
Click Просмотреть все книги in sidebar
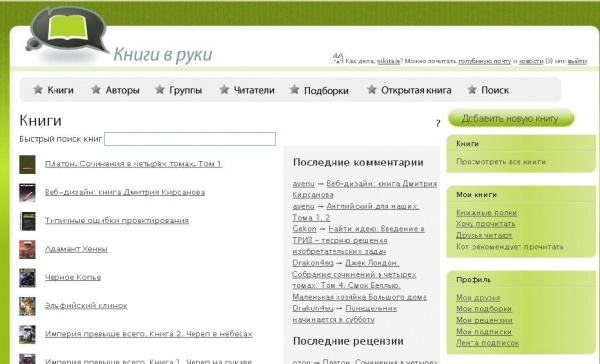coord(501,162)
